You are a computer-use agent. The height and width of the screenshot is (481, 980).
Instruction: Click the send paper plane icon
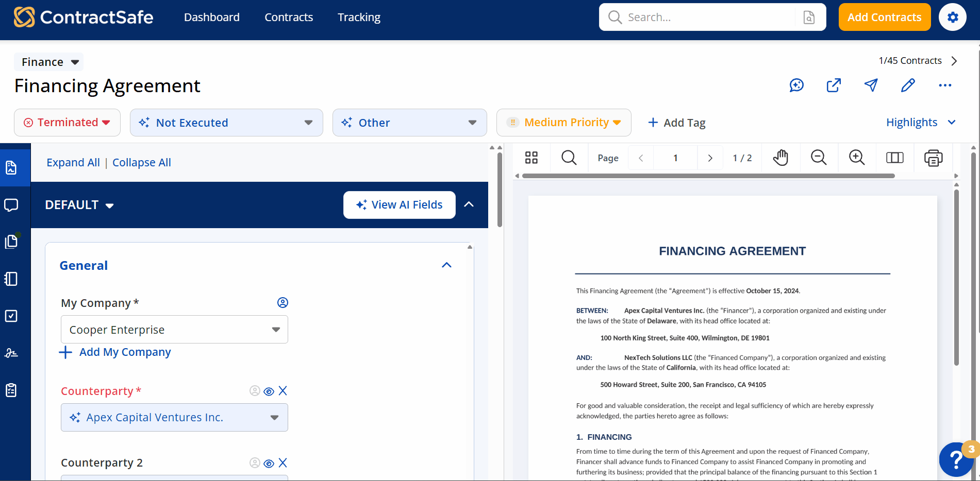point(871,85)
